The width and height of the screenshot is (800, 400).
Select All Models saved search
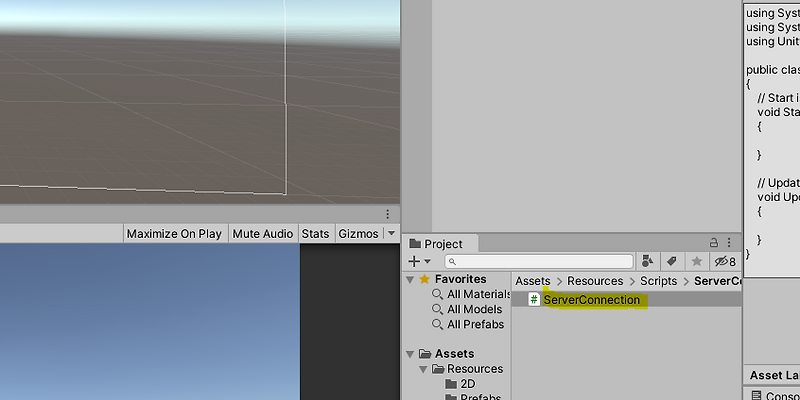coord(467,309)
